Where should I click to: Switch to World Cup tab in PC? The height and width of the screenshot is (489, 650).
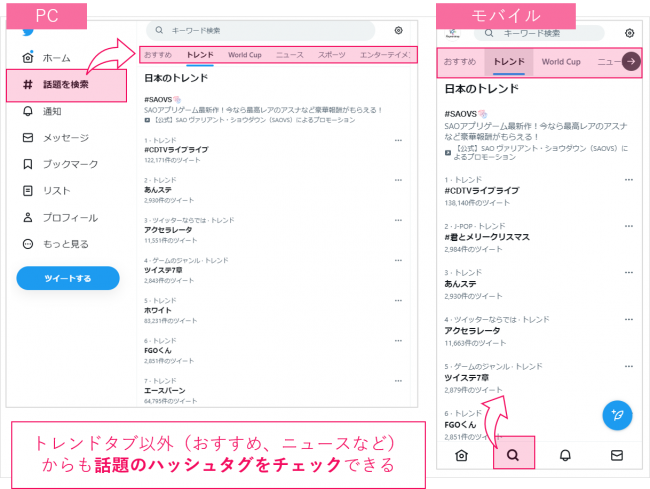[244, 55]
